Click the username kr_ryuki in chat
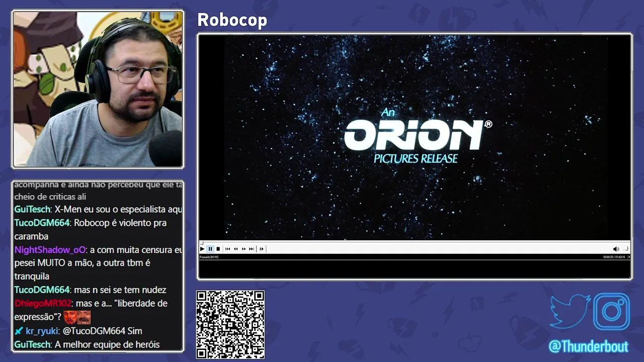Image resolution: width=644 pixels, height=362 pixels. (x=42, y=331)
